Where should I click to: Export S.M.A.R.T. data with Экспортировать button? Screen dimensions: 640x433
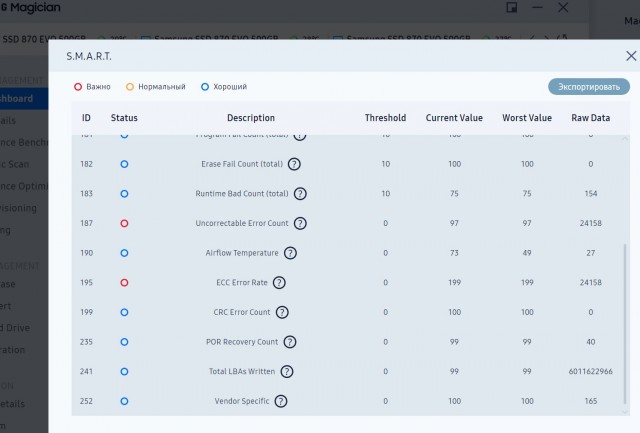tap(589, 87)
